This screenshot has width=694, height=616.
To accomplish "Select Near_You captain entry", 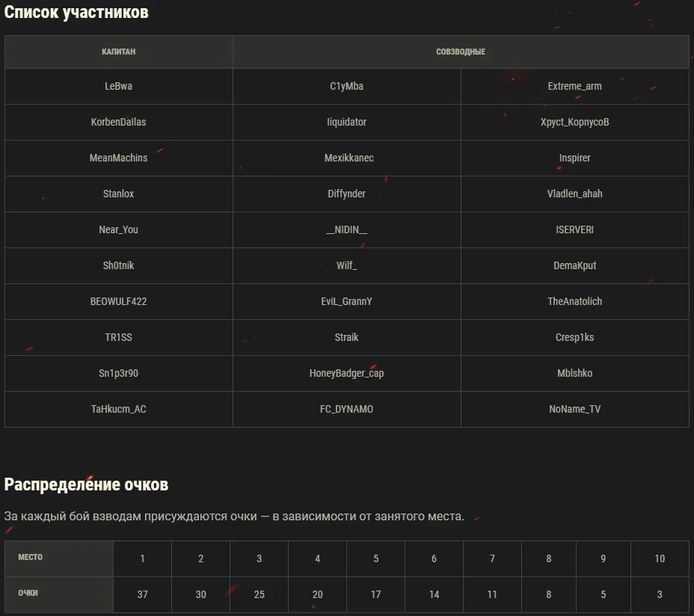I will point(118,230).
